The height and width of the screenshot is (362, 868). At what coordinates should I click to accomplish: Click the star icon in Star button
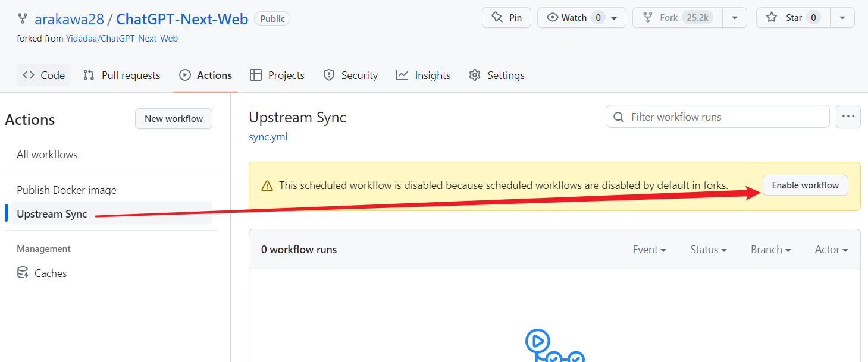pyautogui.click(x=772, y=18)
